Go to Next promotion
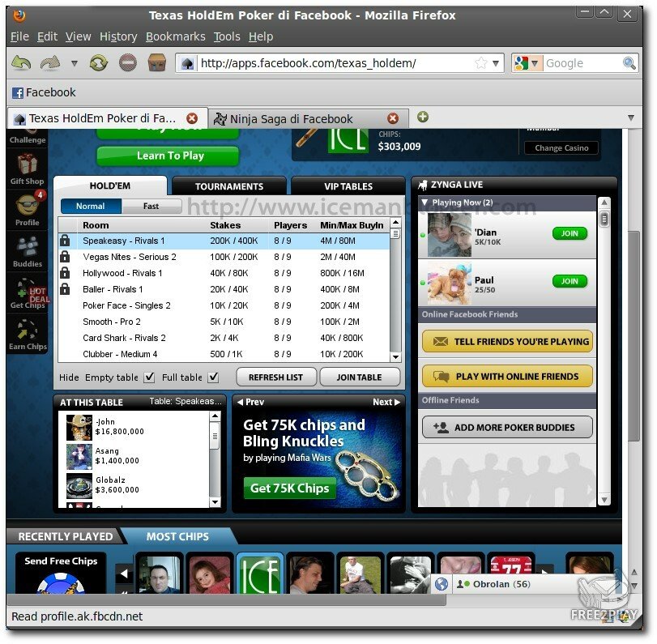The height and width of the screenshot is (644, 657). point(386,402)
